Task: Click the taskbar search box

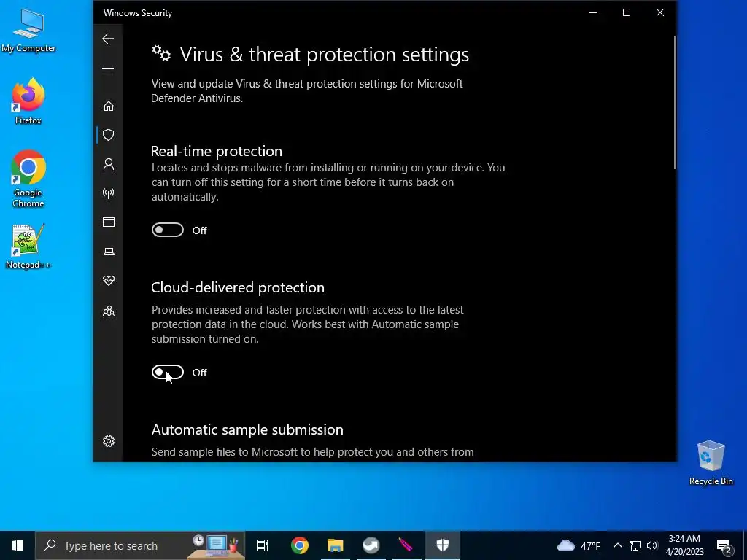Action: click(140, 545)
